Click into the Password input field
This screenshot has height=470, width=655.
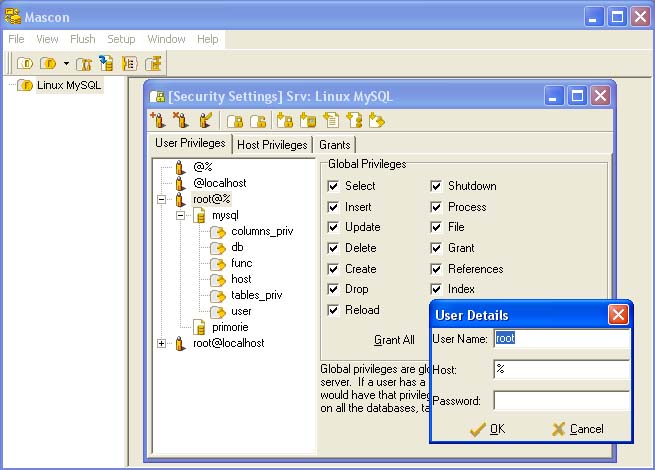[561, 401]
